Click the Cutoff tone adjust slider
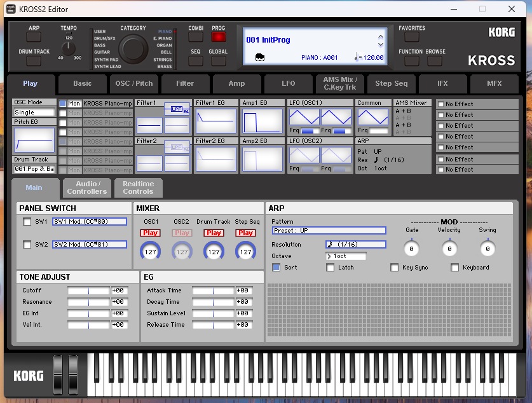Image resolution: width=532 pixels, height=403 pixels. point(88,290)
